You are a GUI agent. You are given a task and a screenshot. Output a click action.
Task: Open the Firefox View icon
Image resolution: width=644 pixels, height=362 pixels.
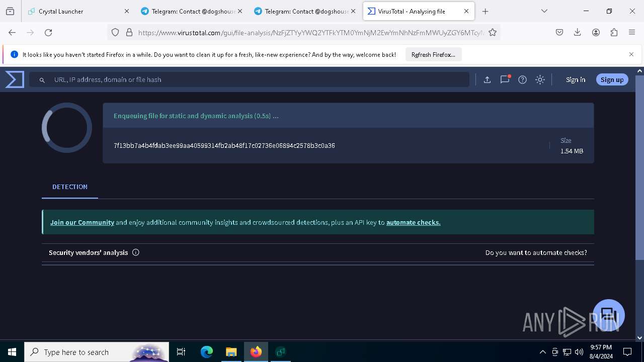[x=10, y=11]
